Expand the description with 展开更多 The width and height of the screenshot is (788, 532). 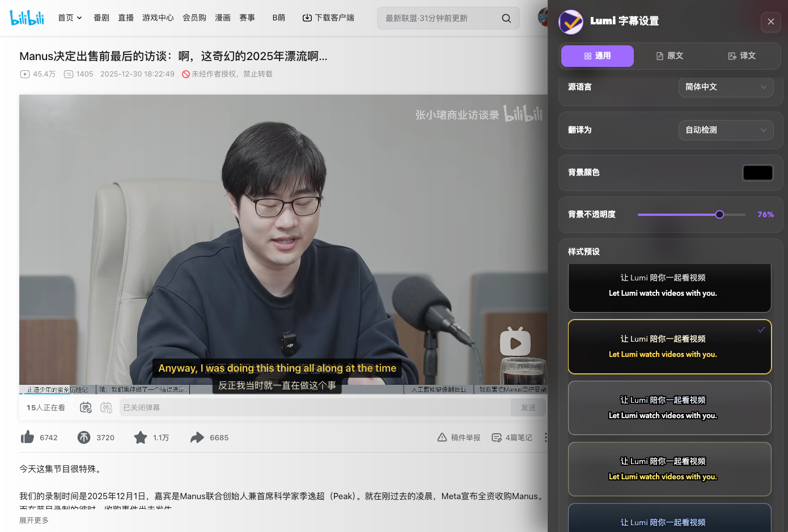(x=34, y=520)
